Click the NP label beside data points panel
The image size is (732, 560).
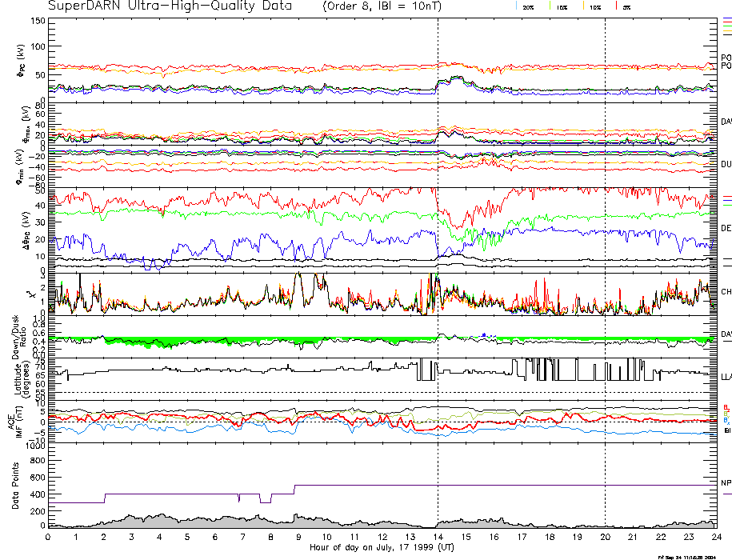pyautogui.click(x=726, y=483)
